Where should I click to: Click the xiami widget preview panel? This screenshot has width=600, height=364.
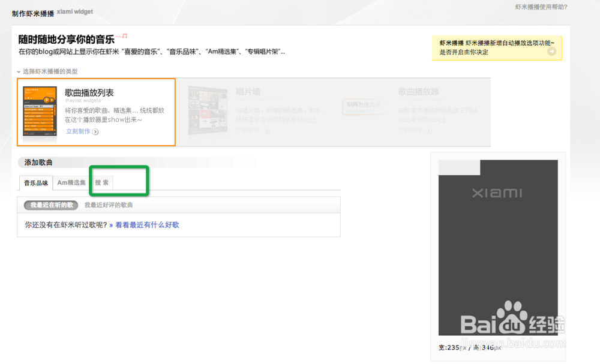[498, 248]
